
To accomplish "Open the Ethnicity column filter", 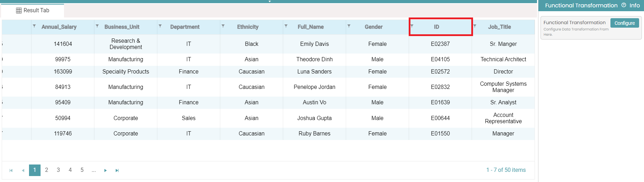I will (x=223, y=26).
